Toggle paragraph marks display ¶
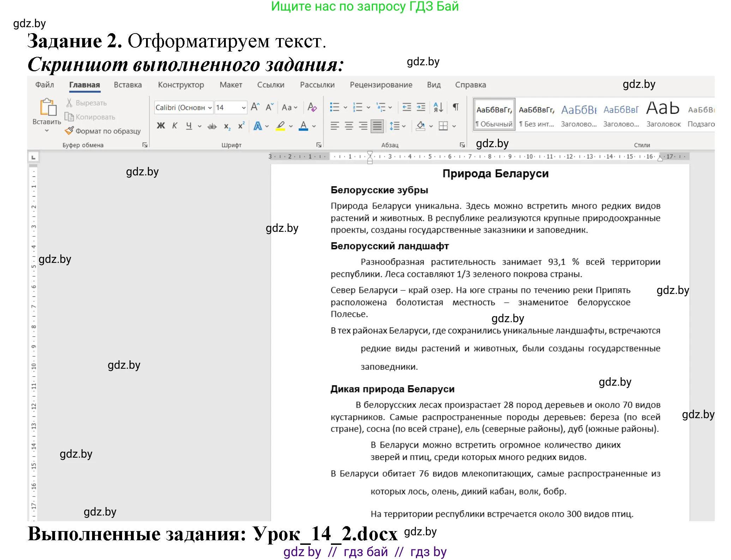The width and height of the screenshot is (731, 560). [x=455, y=108]
